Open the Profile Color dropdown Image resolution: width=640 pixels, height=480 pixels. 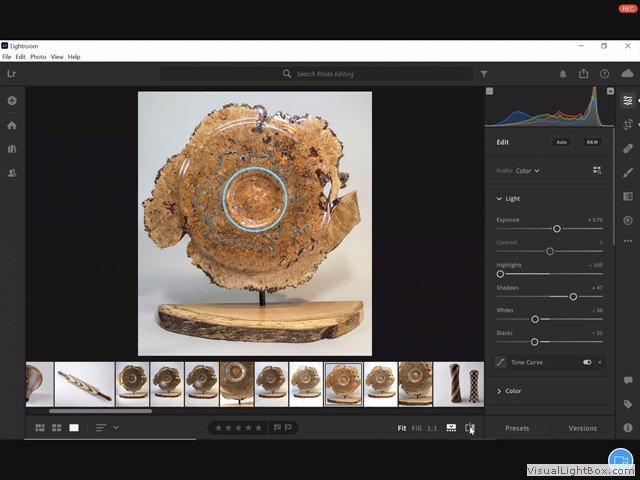tap(527, 171)
